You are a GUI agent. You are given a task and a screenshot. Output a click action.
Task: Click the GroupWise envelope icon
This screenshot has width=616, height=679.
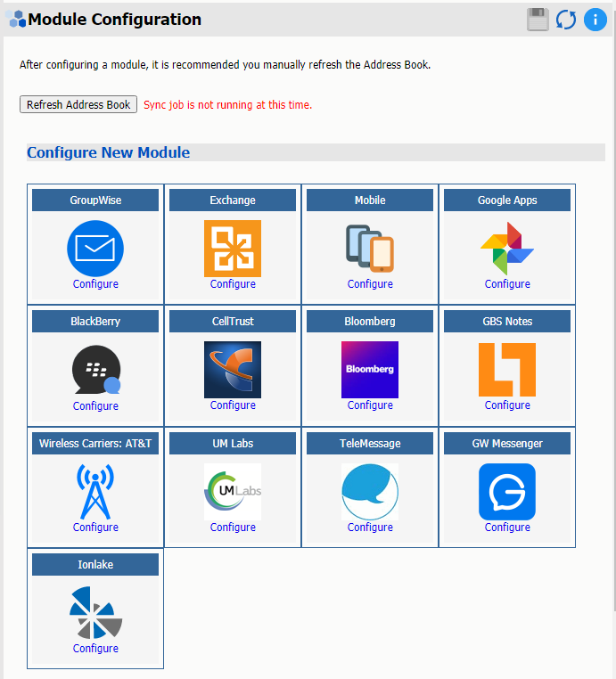tap(95, 249)
